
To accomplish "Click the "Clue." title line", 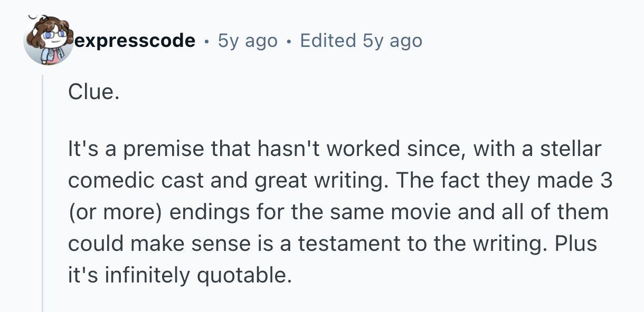I will (91, 93).
